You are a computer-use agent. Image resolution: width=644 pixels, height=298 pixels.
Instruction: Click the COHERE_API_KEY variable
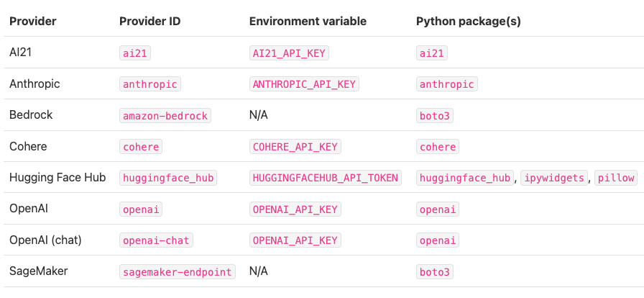coord(295,147)
